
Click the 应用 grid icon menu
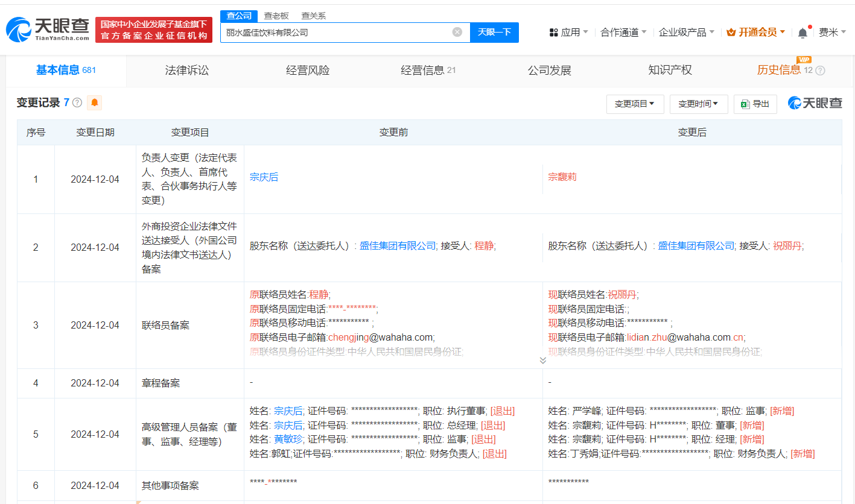[x=568, y=33]
